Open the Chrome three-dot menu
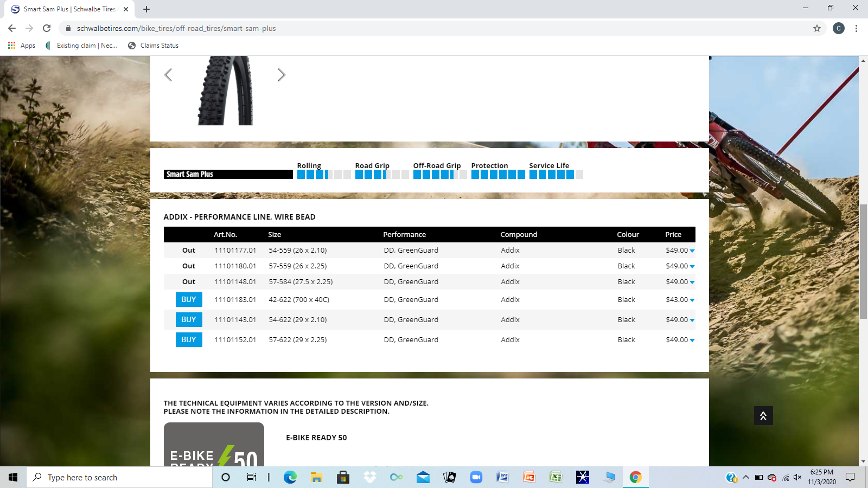Image resolution: width=868 pixels, height=488 pixels. (856, 28)
